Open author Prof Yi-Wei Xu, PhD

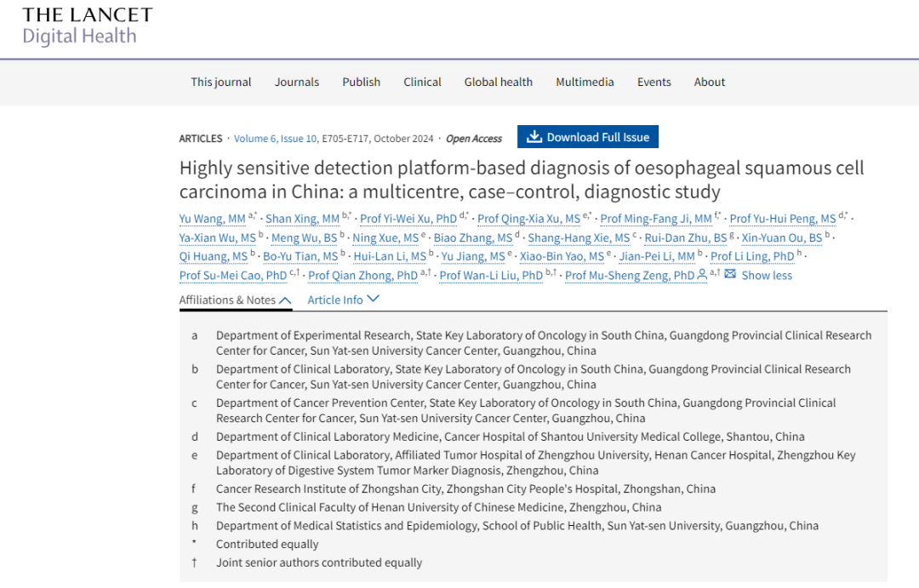click(x=408, y=219)
